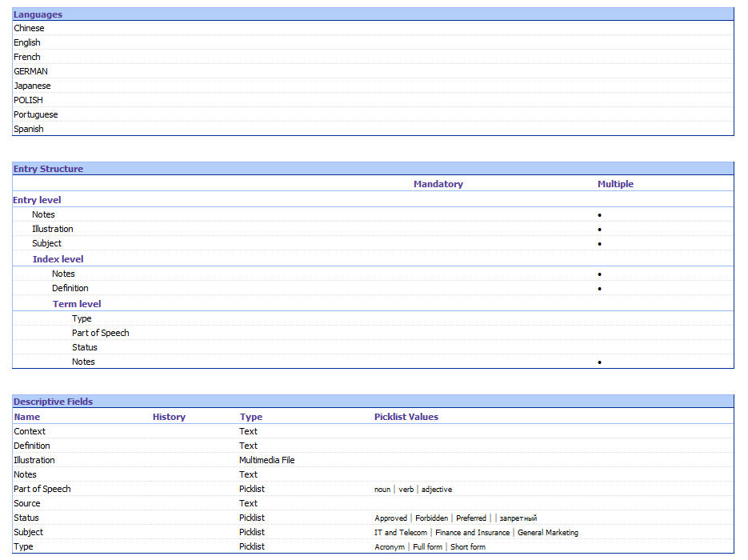
Task: Click Multiple bullet for Entry level Notes
Action: tap(600, 215)
